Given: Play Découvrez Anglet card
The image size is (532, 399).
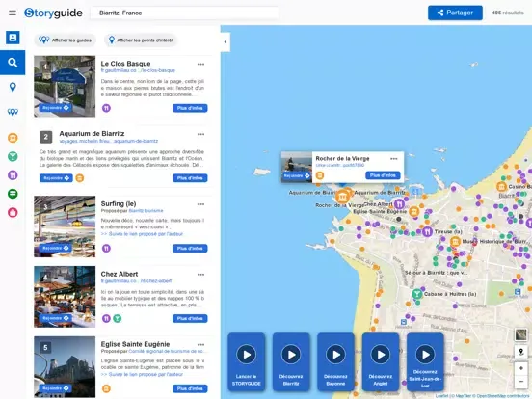Looking at the screenshot, I should click(381, 362).
